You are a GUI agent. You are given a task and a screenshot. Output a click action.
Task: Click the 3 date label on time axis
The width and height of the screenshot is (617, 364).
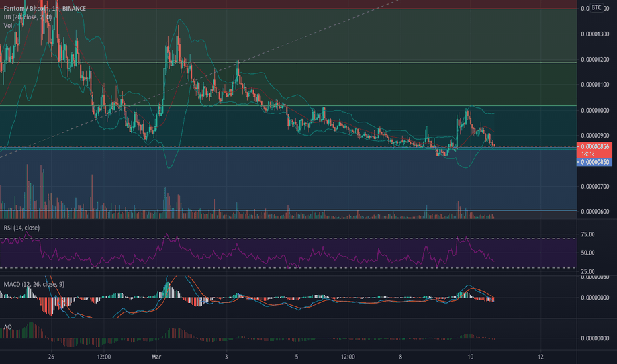pyautogui.click(x=226, y=357)
